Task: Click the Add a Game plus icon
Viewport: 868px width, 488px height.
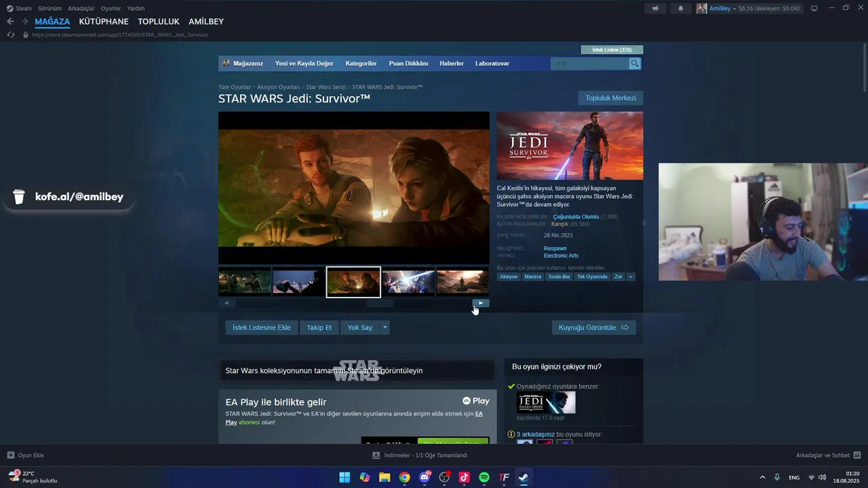Action: click(11, 455)
